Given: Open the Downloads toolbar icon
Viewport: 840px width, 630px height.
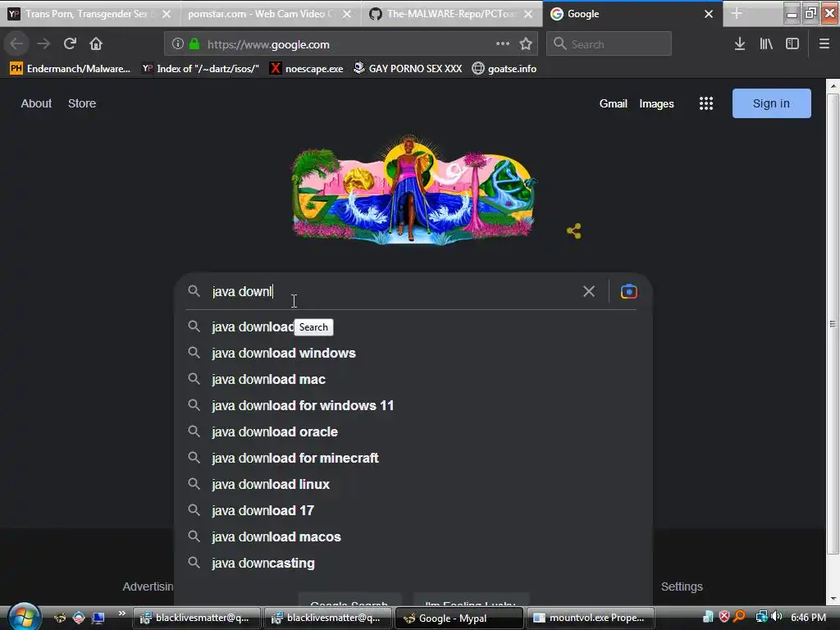Looking at the screenshot, I should (740, 44).
